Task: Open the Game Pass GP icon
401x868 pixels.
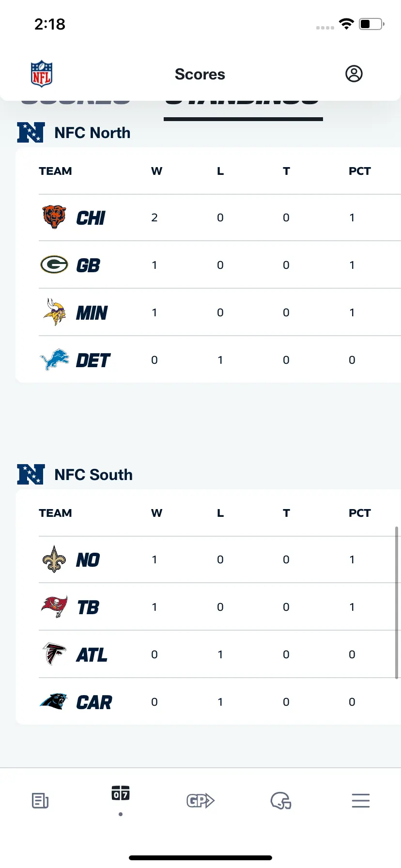Action: pos(200,801)
